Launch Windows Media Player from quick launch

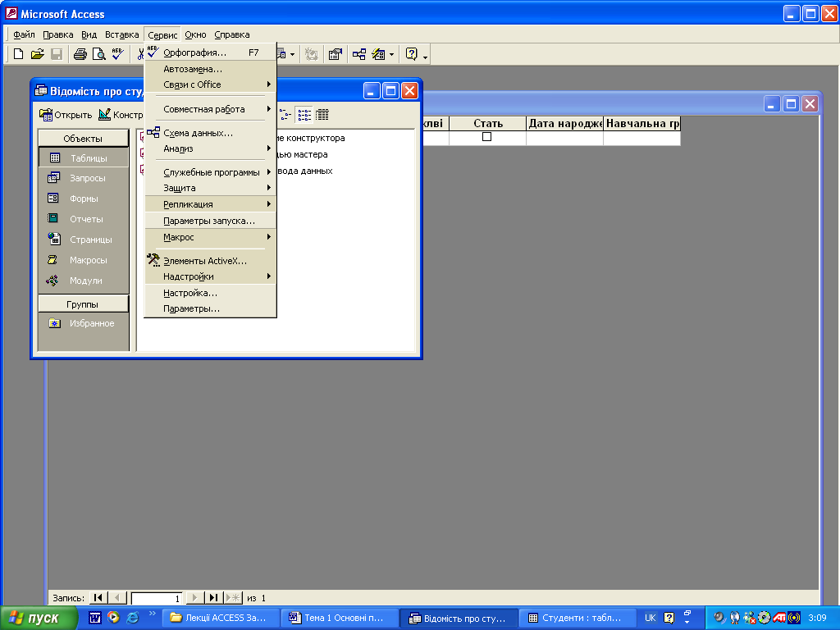pos(113,618)
